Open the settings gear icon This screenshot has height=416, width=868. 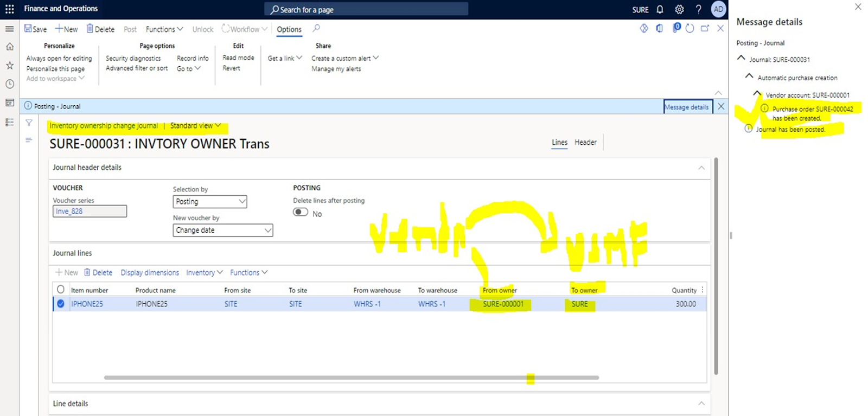coord(679,9)
